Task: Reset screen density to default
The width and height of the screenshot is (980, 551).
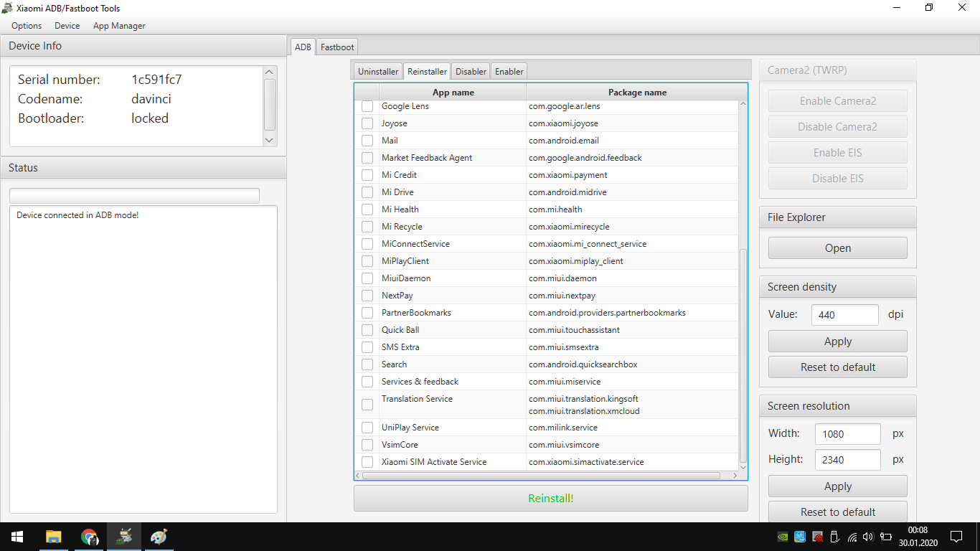Action: pos(837,367)
